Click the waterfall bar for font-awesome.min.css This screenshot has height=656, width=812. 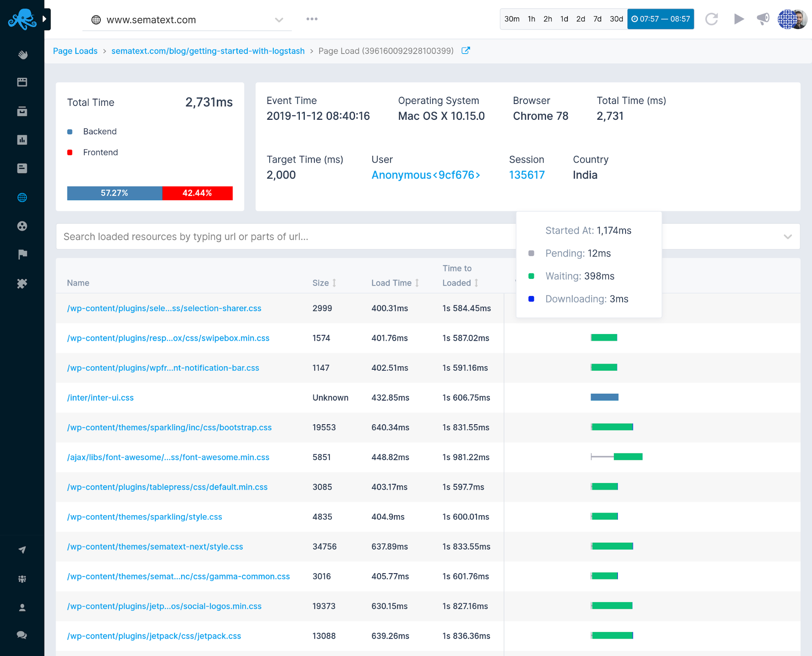coord(617,457)
